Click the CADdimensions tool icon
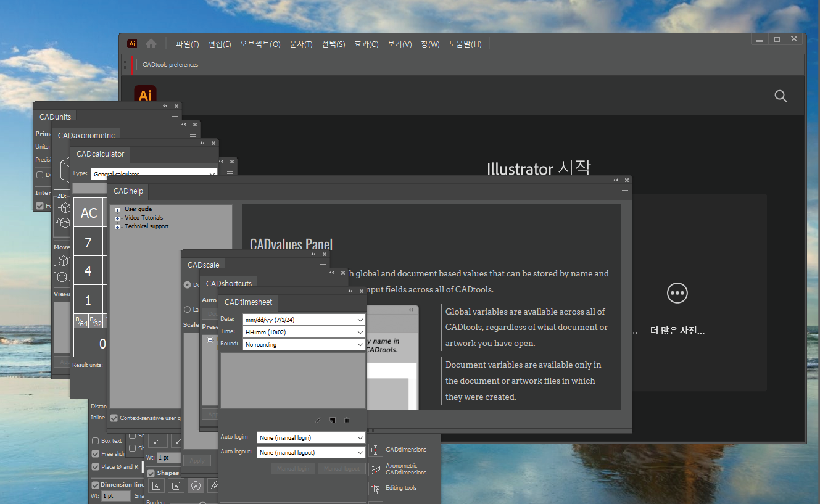Viewport: 820px width, 504px height. tap(376, 450)
